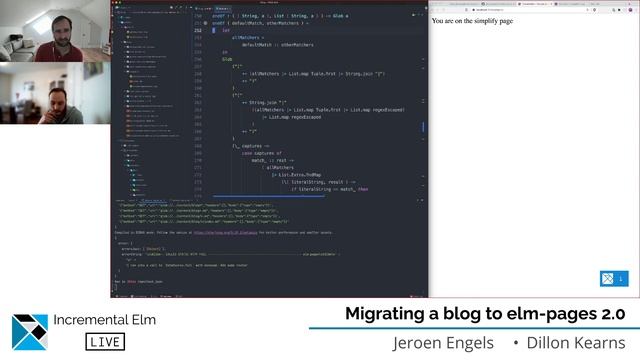Open the elm-lang optimize link in terminal
Viewport: 640px width, 360px height.
click(225, 233)
